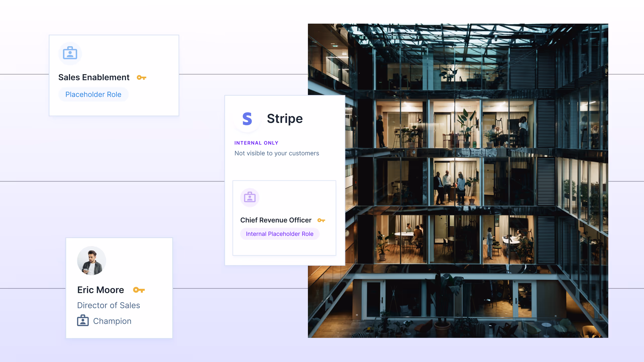Click the Sales Enablement title

coord(94,77)
